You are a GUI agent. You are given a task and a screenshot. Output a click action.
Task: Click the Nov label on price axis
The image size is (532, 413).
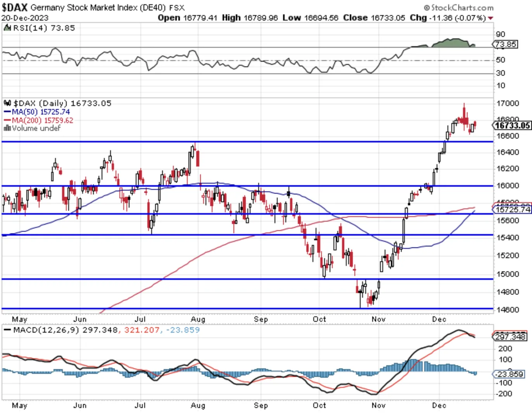(x=378, y=319)
